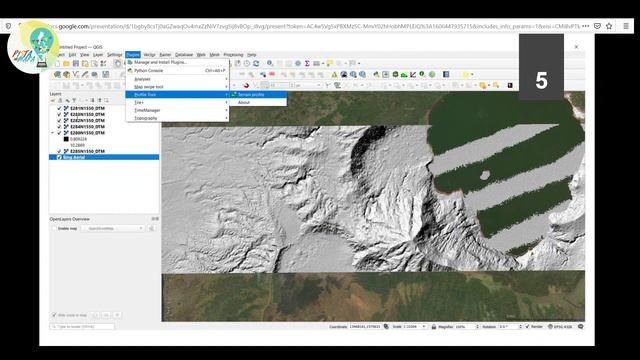This screenshot has height=360, width=640.
Task: Click the blue arrow axis plugin icon
Action: click(413, 74)
